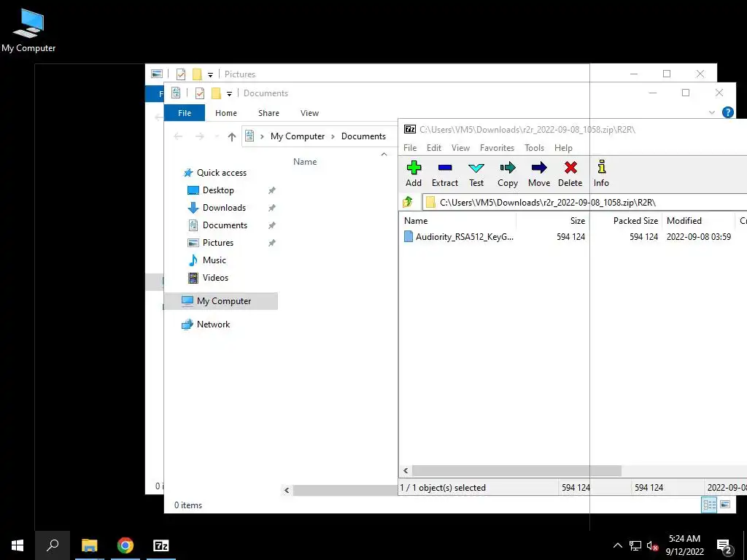Open the 7-Zip Help menu
This screenshot has height=560, width=747.
click(x=563, y=148)
